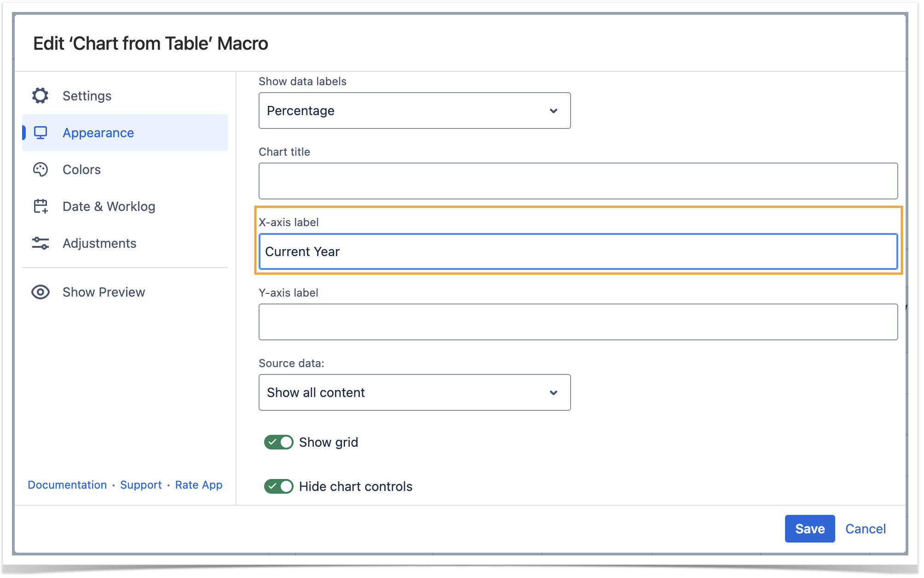Click the Settings gear icon
The height and width of the screenshot is (578, 924).
tap(40, 96)
